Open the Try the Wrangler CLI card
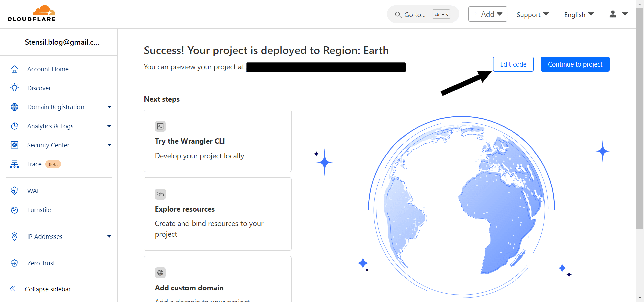644x302 pixels. click(x=217, y=141)
